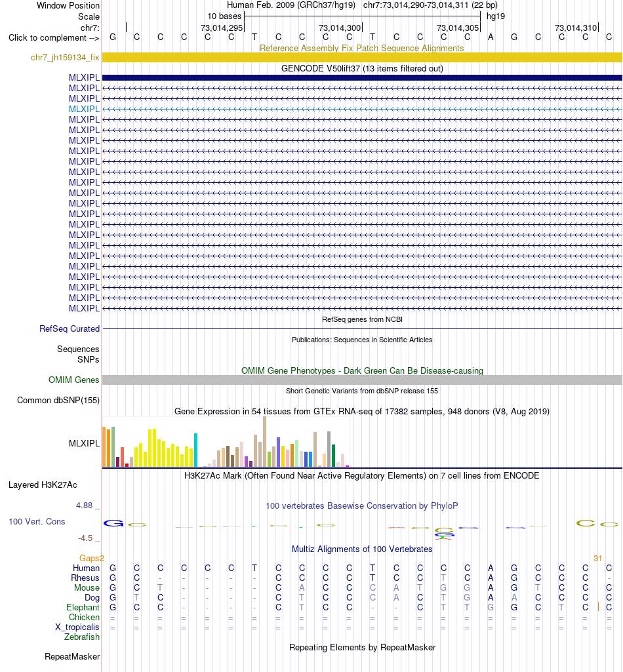Screen dimensions: 623x672
Task: Click the solid dark-blue MLXIPL exon bar
Action: pos(362,77)
